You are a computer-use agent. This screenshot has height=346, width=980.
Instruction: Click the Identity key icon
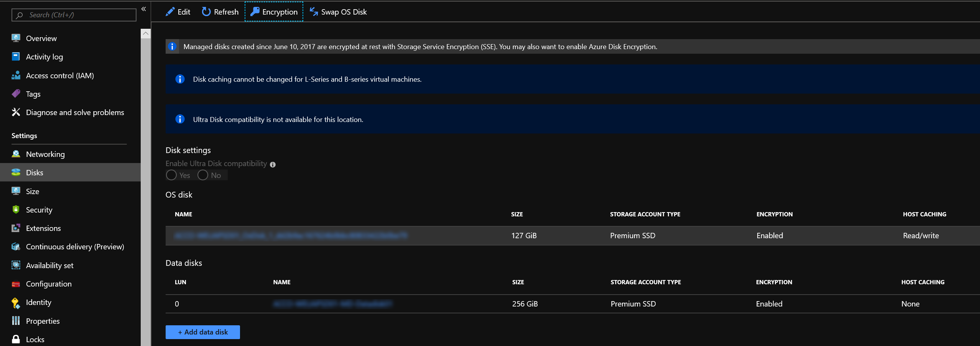[x=16, y=303]
